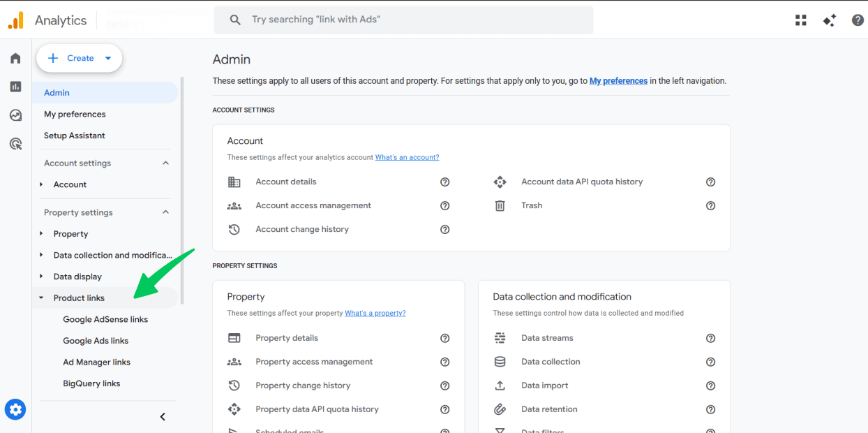Click help icon beside Data collection
This screenshot has width=868, height=433.
[x=711, y=362]
